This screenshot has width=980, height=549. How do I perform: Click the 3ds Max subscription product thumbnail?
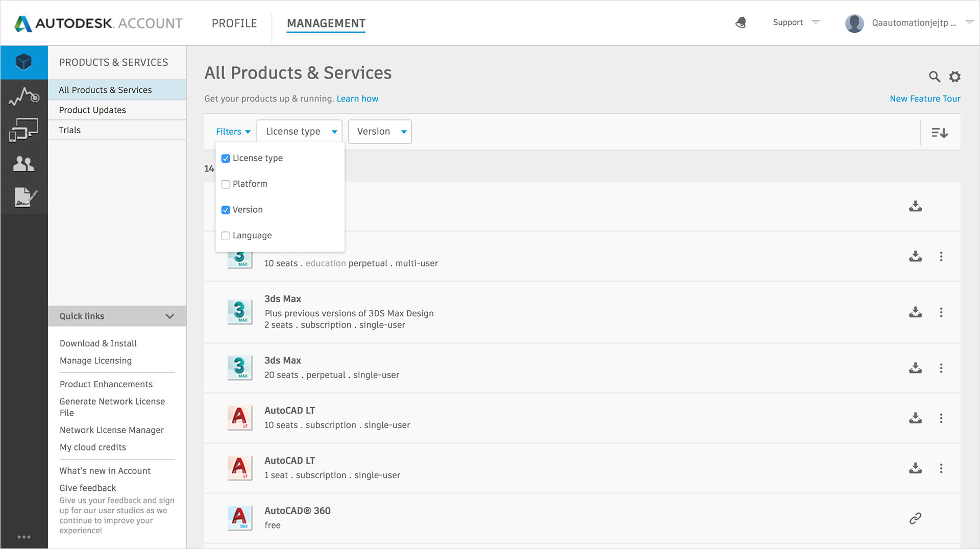pyautogui.click(x=239, y=312)
